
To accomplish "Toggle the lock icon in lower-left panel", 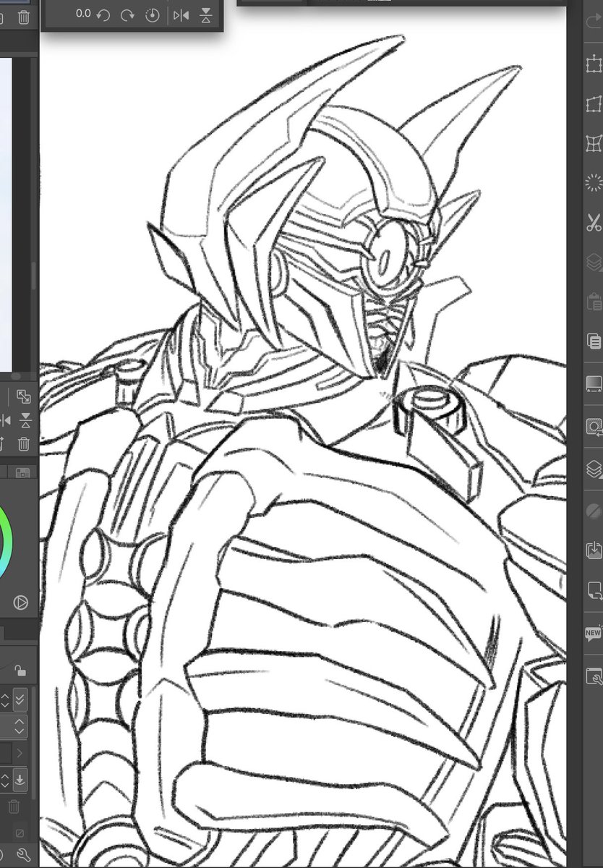I will [20, 671].
